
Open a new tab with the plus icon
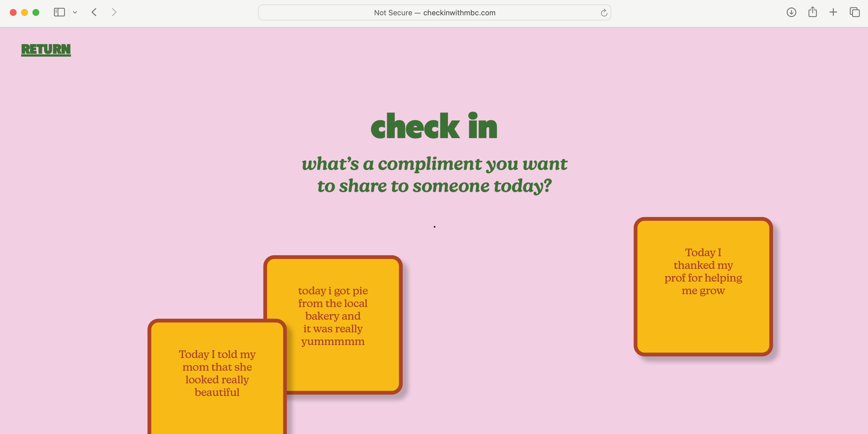tap(833, 12)
